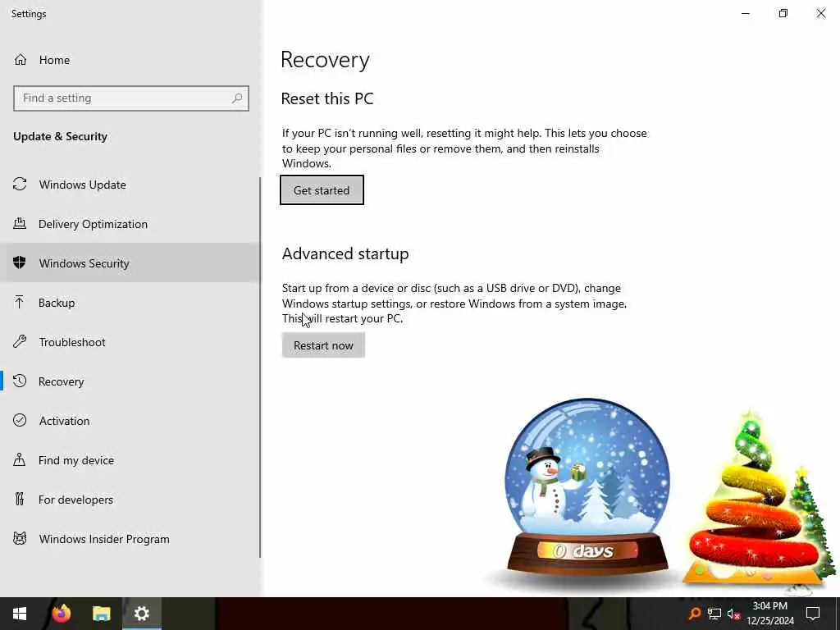
Task: Select For developers page
Action: click(130, 500)
